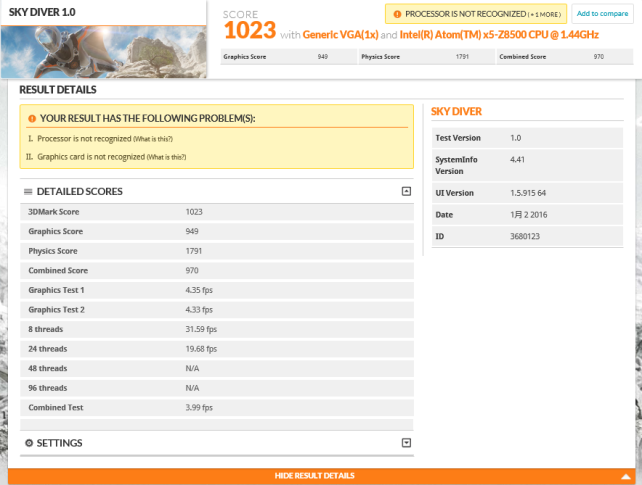The width and height of the screenshot is (642, 485).
Task: Click the Graphics card is not recognized text
Action: tap(91, 157)
